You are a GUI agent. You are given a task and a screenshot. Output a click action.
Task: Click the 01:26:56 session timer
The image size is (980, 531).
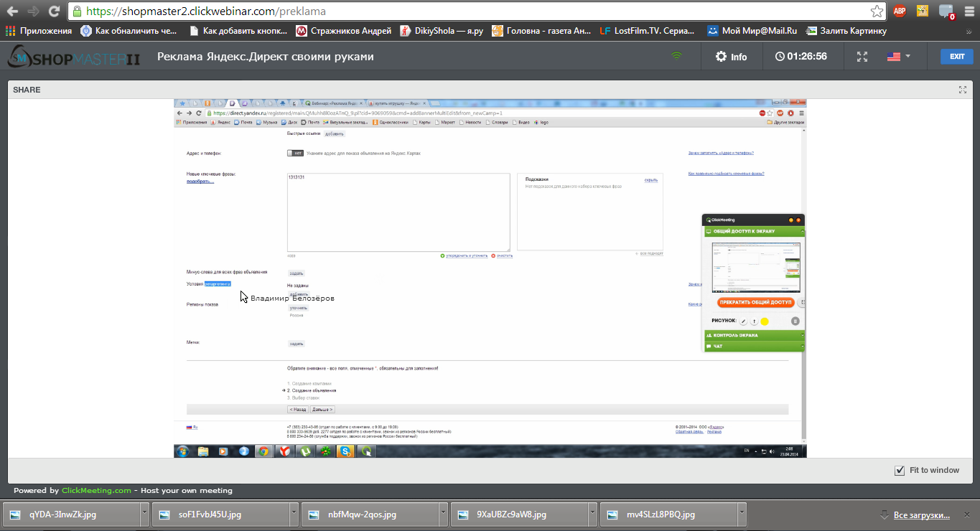tap(801, 56)
